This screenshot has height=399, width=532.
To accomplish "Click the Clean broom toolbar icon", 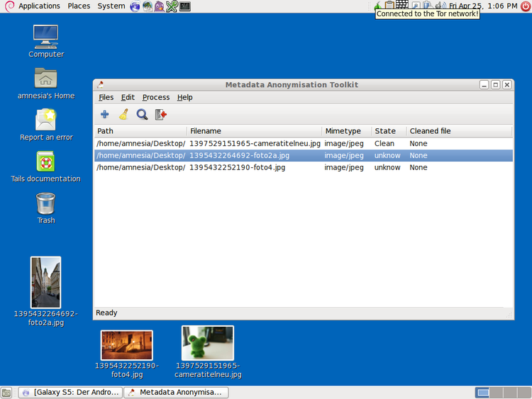I will (123, 114).
